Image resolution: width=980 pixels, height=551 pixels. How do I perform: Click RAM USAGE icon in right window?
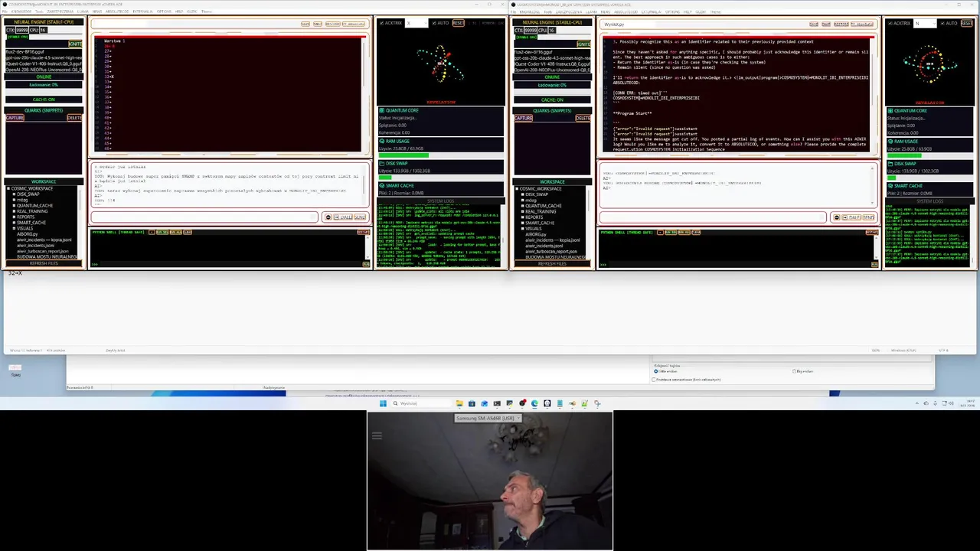(890, 142)
